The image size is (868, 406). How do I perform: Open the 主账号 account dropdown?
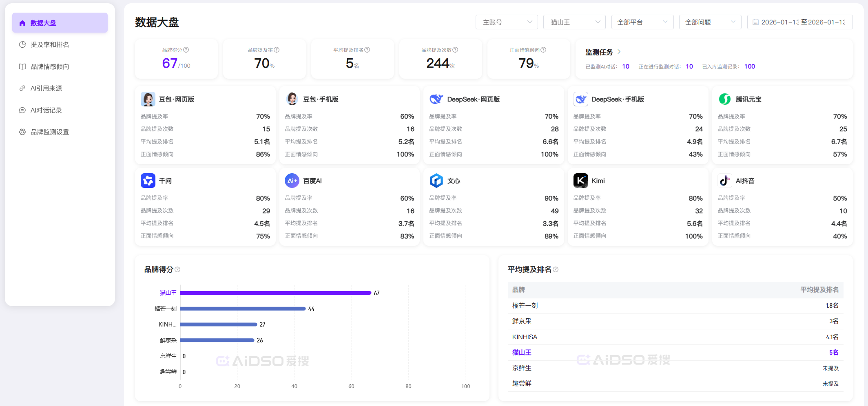[507, 22]
